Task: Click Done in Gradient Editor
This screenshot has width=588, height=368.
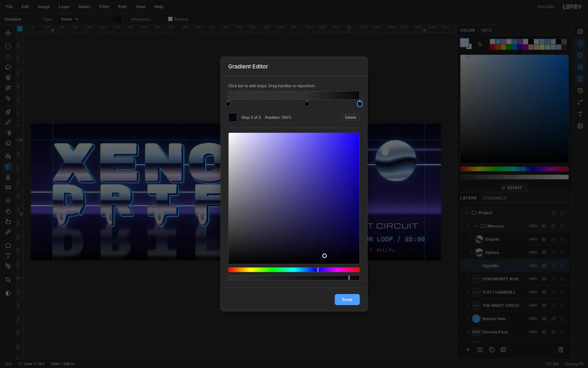Action: [x=347, y=300]
